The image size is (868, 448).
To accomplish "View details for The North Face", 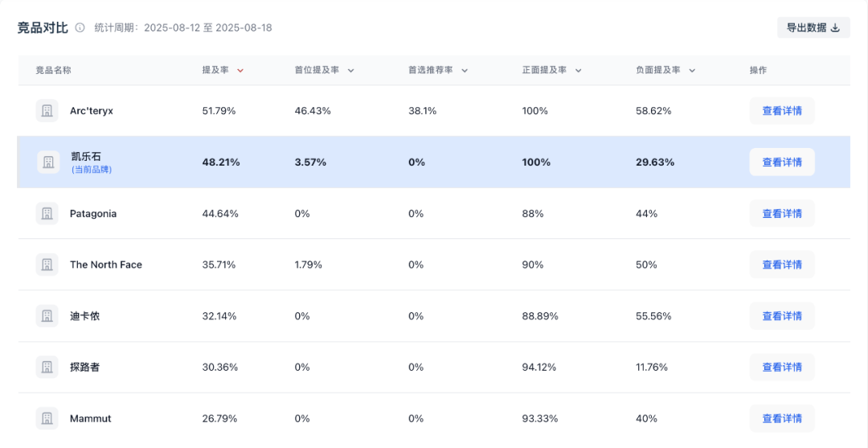I will point(782,265).
